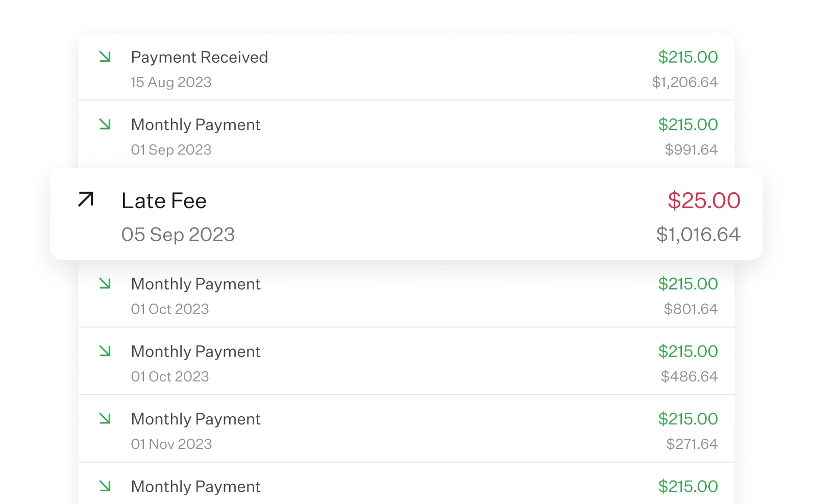Open the 01 Sep 2023 Monthly Payment entry
The height and width of the screenshot is (504, 813).
pyautogui.click(x=195, y=124)
